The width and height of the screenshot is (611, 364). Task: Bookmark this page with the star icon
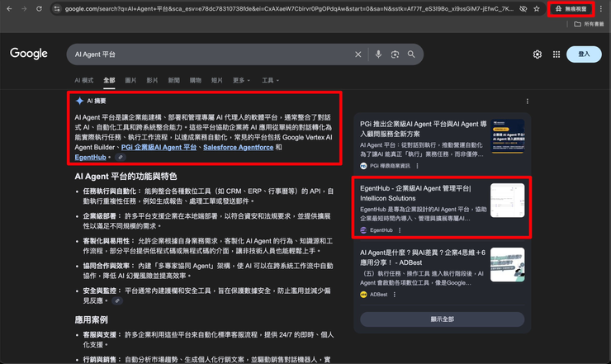pos(537,8)
